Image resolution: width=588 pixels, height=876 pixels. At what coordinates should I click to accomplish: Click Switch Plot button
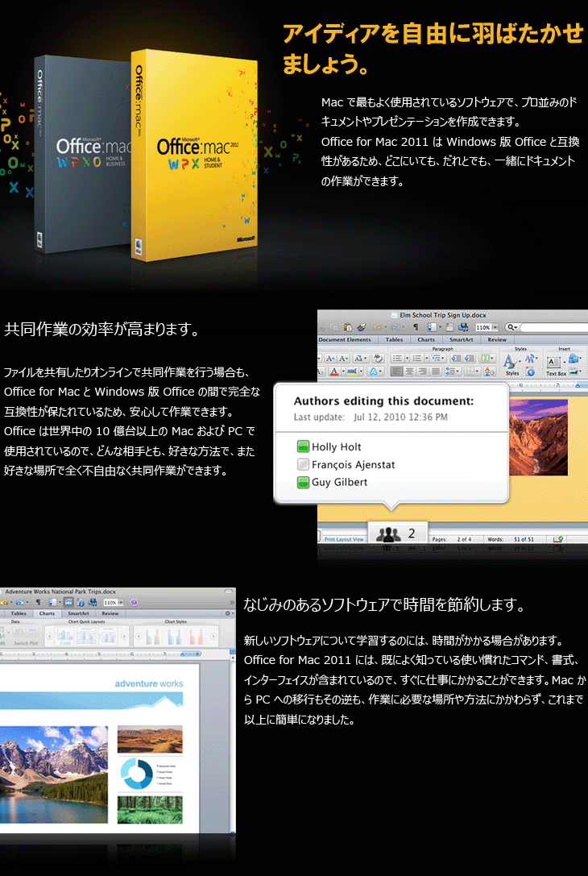[27, 636]
